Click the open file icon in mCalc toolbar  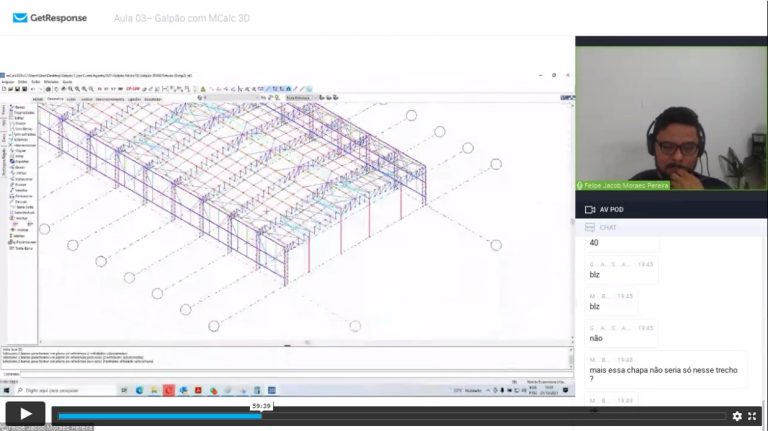tap(10, 89)
